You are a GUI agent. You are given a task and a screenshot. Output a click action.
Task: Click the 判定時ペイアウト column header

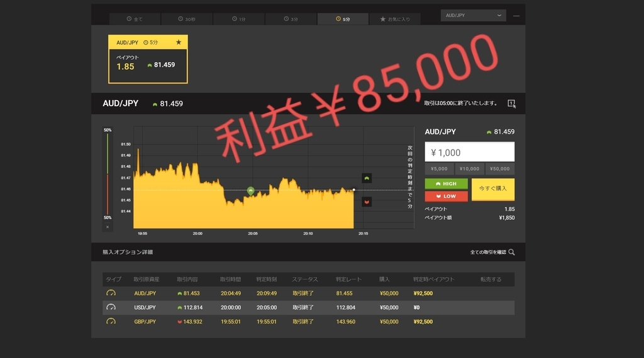pos(434,279)
